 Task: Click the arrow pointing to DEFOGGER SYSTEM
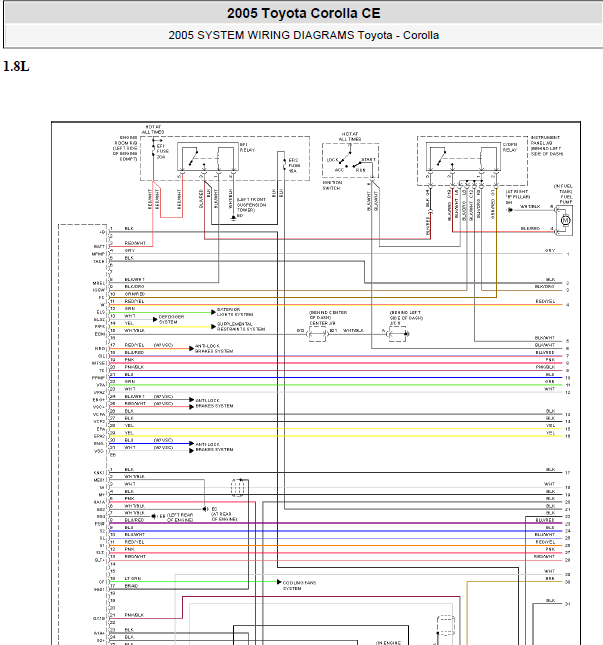click(x=155, y=319)
